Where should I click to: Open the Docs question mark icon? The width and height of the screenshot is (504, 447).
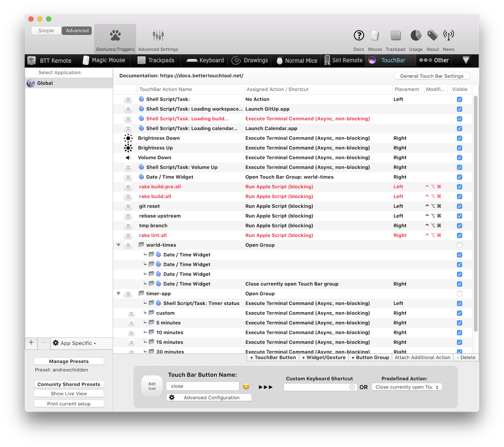(359, 35)
